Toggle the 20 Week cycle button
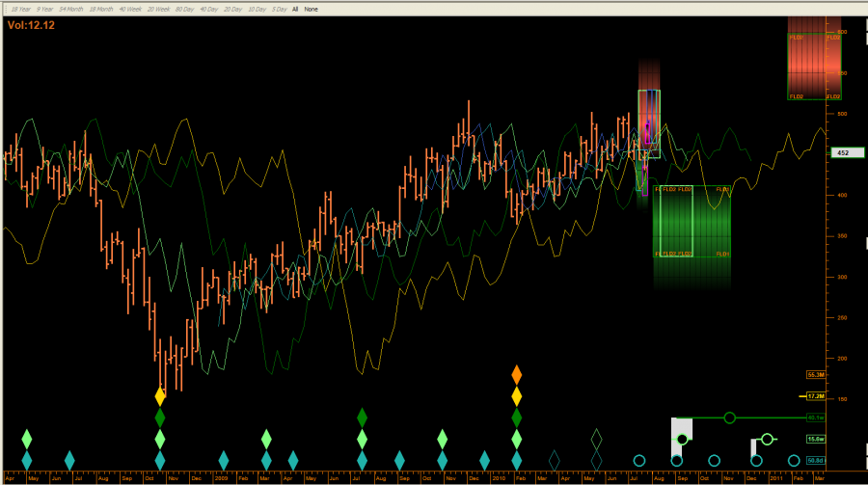Viewport: 868px width, 485px height. click(159, 10)
